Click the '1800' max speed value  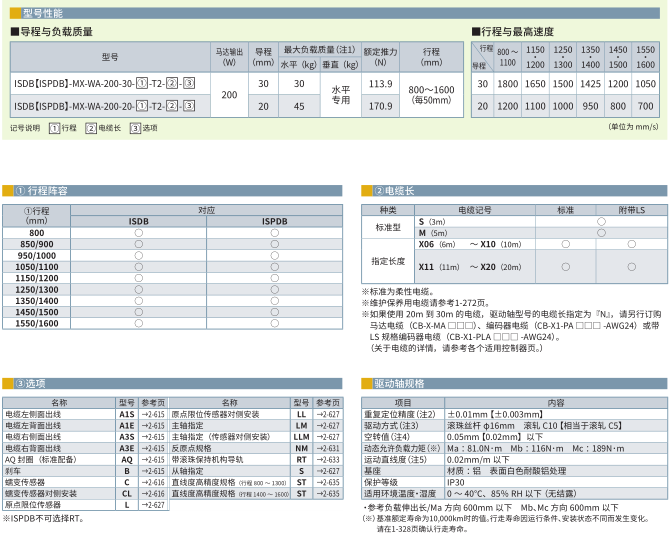coord(508,84)
